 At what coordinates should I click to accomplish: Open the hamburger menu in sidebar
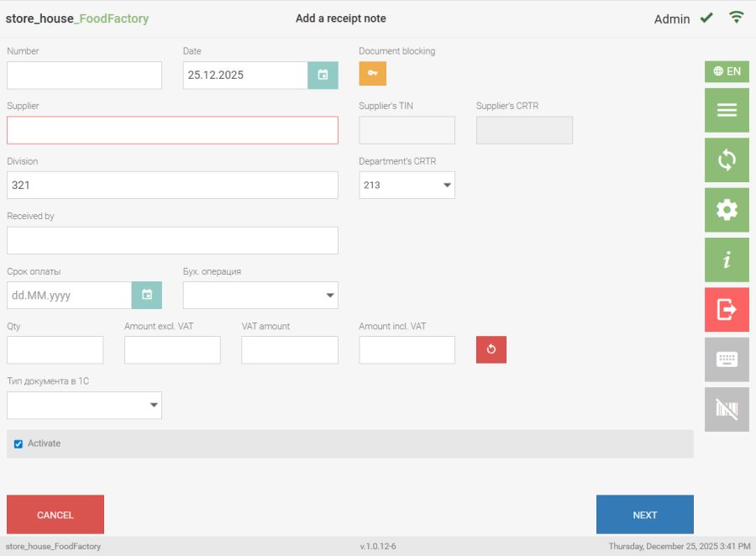click(727, 111)
